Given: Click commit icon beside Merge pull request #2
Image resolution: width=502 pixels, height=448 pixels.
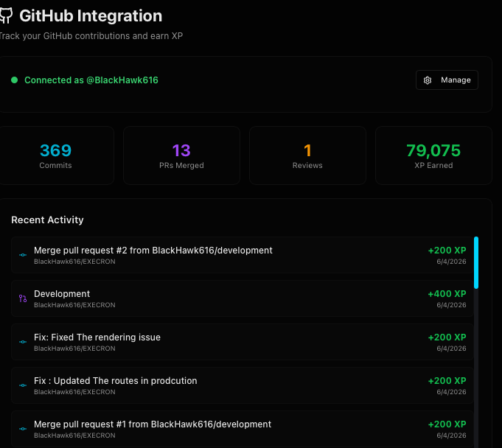Looking at the screenshot, I should 23,255.
